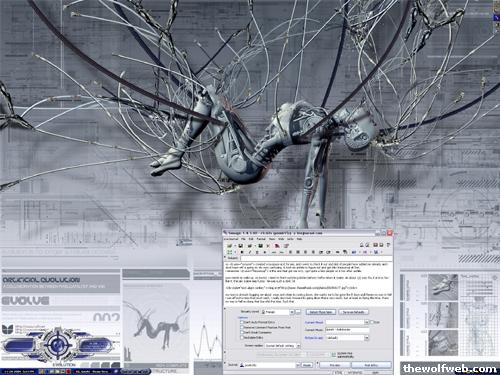Click the Detect Music Now button
The width and height of the screenshot is (500, 375).
click(321, 312)
